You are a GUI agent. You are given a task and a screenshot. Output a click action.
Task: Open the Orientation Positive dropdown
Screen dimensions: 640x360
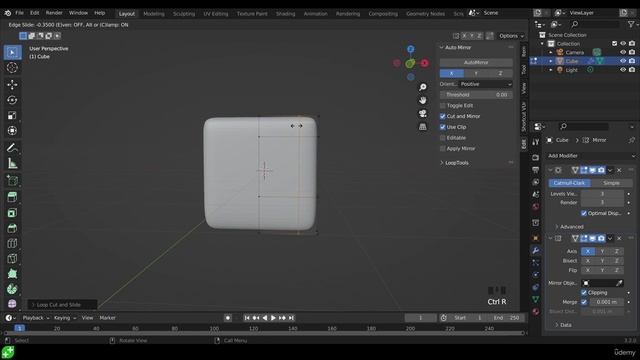[x=486, y=84]
